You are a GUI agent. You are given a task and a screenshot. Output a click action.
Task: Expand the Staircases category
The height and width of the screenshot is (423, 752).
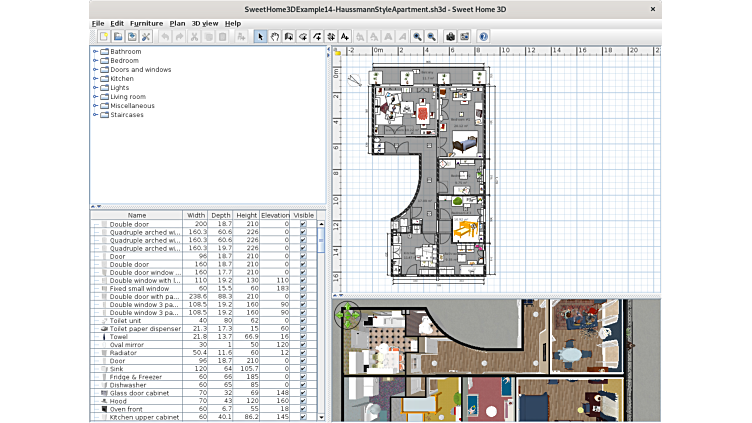click(x=95, y=115)
